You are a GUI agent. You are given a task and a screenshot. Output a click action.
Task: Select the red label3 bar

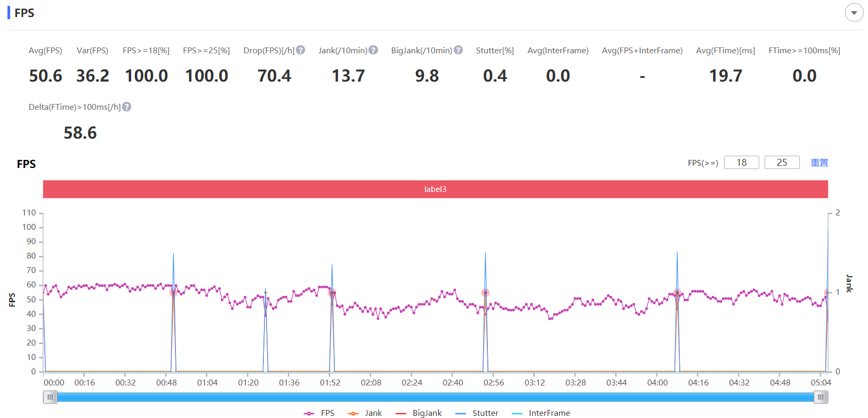(436, 189)
